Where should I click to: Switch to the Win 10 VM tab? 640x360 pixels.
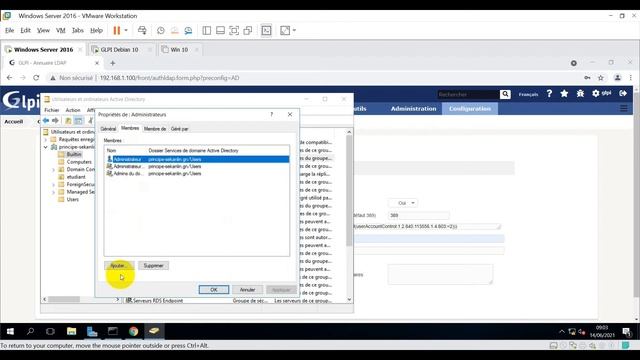click(x=179, y=49)
